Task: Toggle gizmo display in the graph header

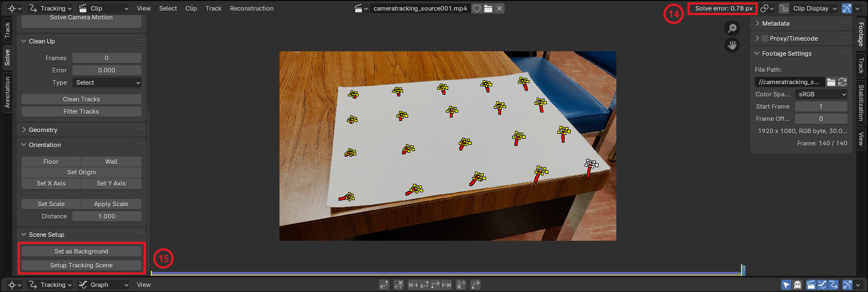Action: coord(847,285)
